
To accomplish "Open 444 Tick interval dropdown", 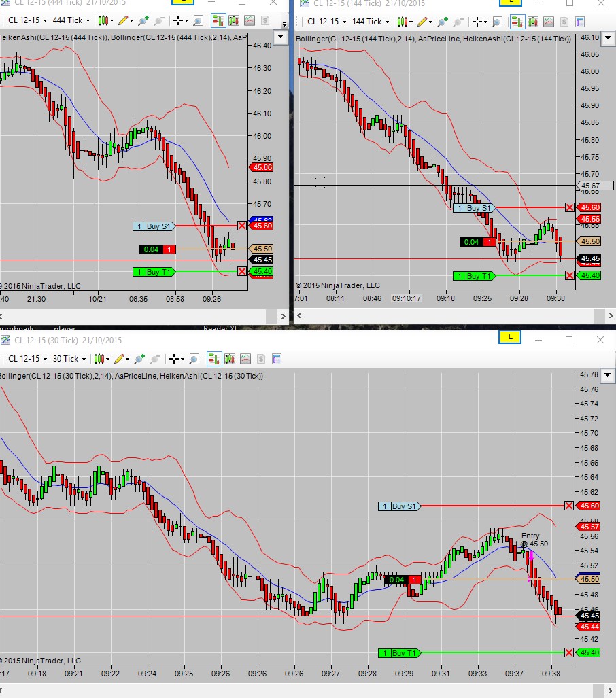I will [x=71, y=20].
